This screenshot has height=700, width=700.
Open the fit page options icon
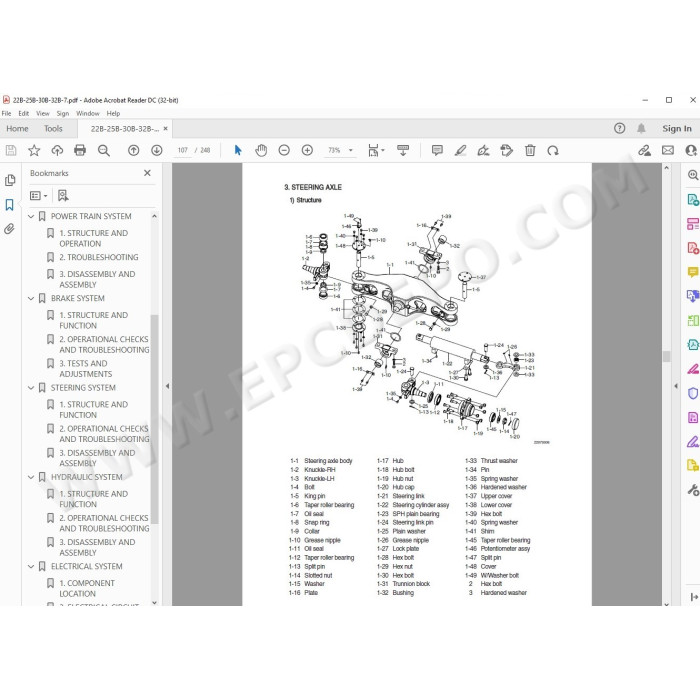(x=375, y=150)
